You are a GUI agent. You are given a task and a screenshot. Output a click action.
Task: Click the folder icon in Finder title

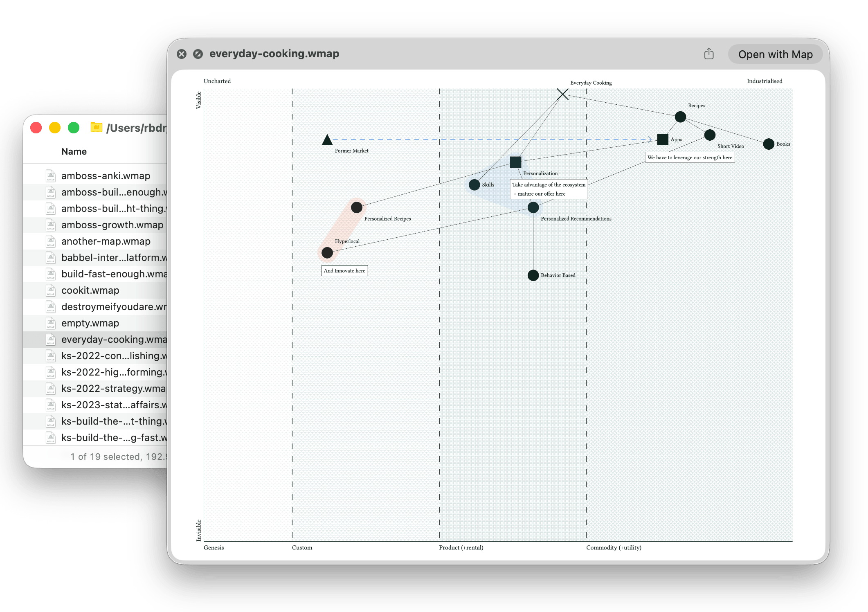[96, 128]
